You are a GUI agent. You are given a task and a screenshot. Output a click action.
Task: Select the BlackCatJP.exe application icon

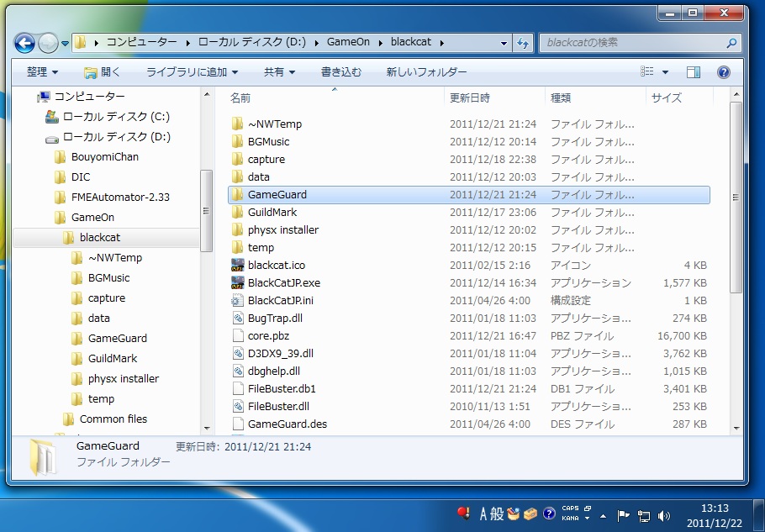[237, 283]
